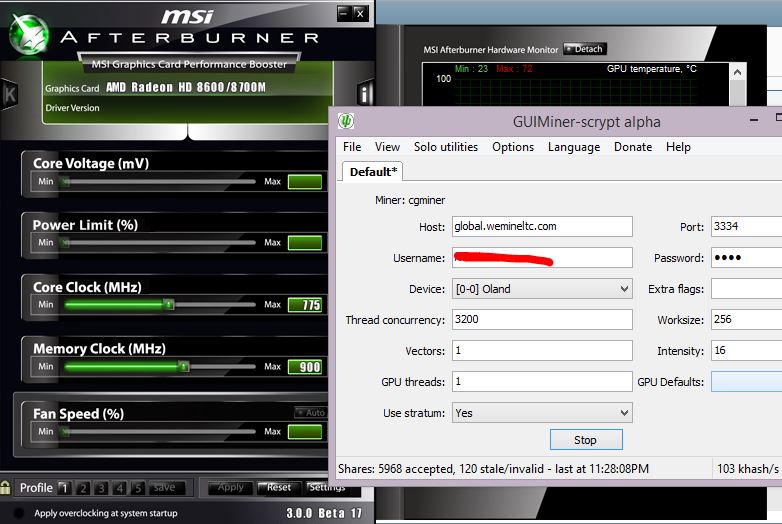Click the 103 khash/s status text
Screen dimensions: 782x524
pos(748,469)
